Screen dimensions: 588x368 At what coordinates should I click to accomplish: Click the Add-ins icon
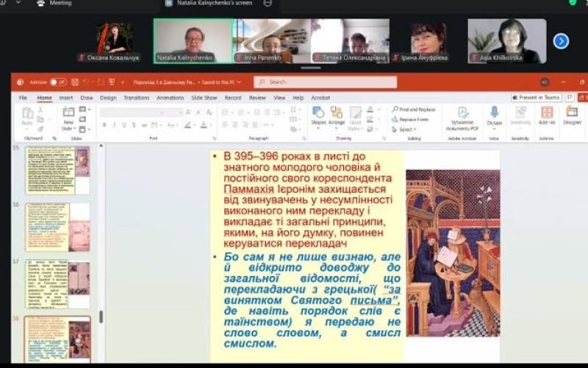[547, 113]
